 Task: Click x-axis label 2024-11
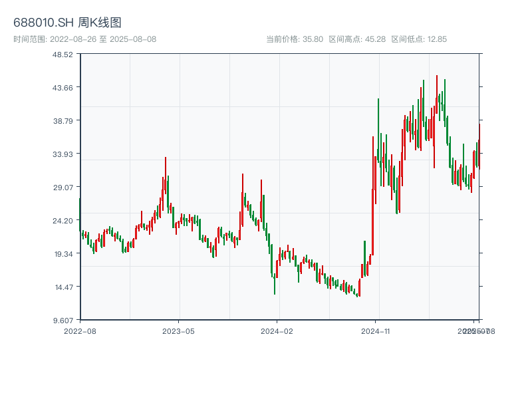tap(376, 331)
